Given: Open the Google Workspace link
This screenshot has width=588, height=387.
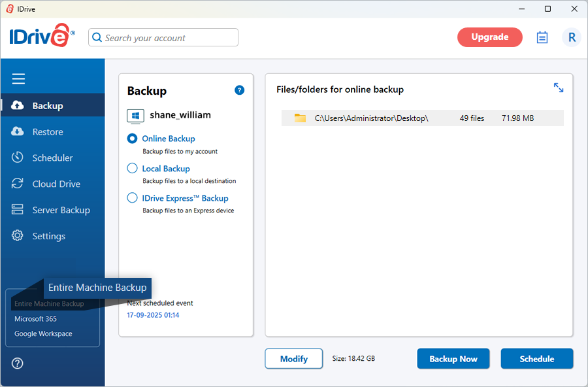Looking at the screenshot, I should (43, 333).
